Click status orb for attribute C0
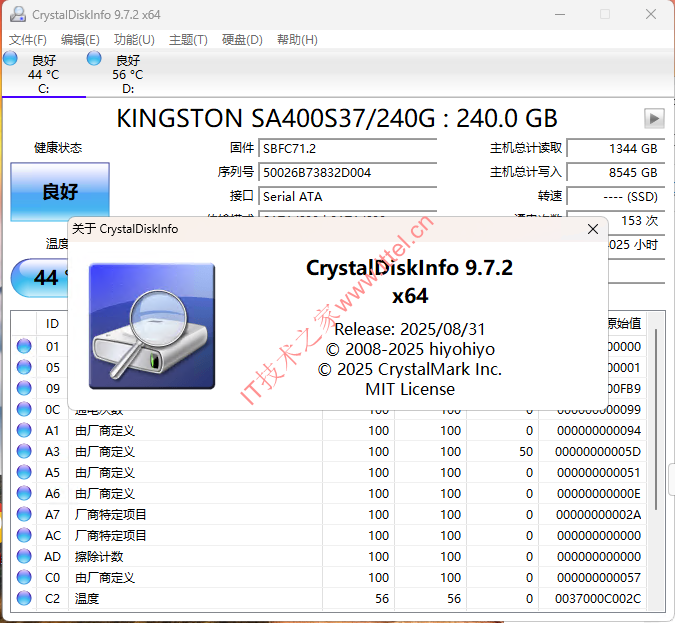675x623 pixels. click(x=24, y=577)
